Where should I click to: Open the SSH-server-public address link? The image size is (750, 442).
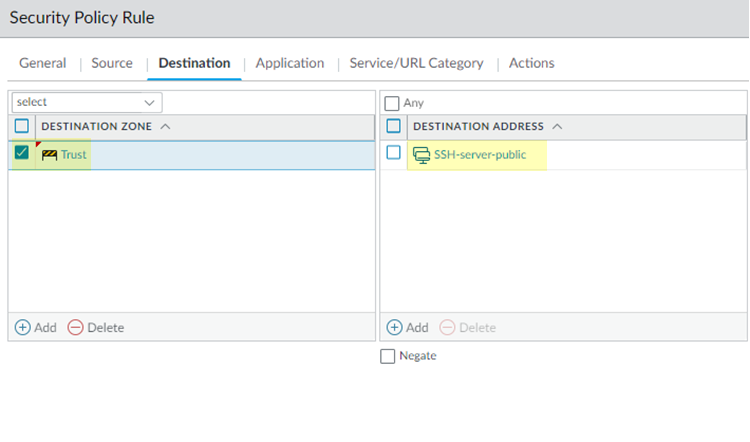click(480, 155)
